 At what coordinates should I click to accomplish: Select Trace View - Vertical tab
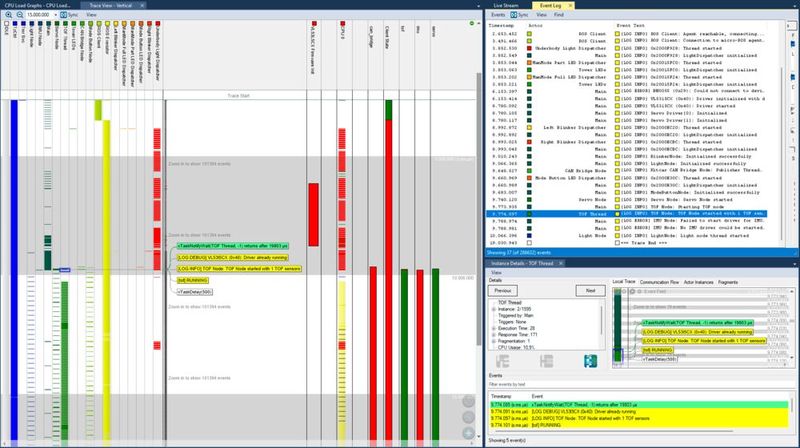(111, 5)
